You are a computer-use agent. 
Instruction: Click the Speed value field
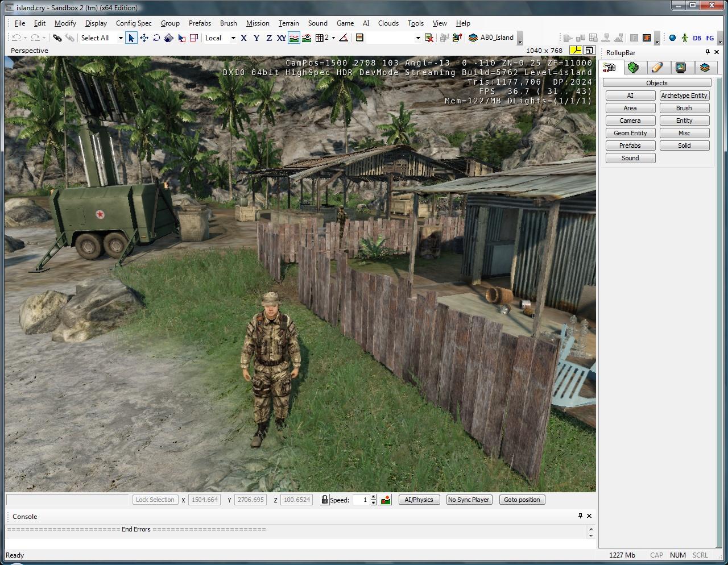click(x=360, y=500)
